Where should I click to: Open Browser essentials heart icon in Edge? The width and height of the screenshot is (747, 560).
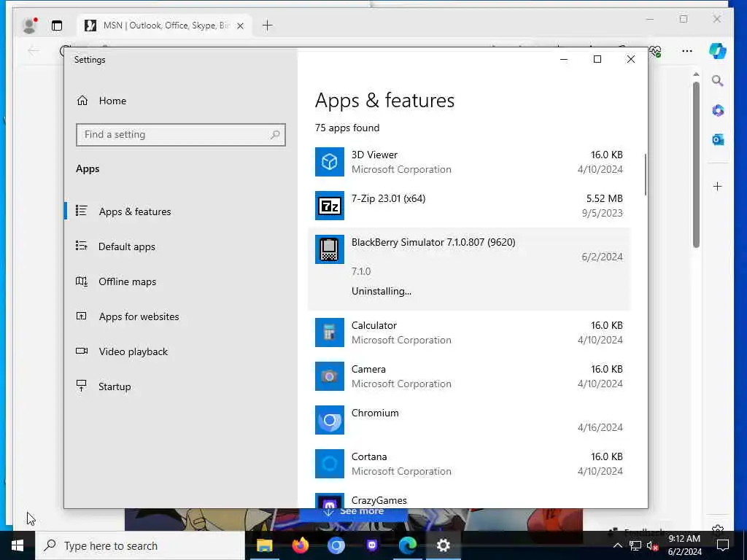pyautogui.click(x=656, y=51)
